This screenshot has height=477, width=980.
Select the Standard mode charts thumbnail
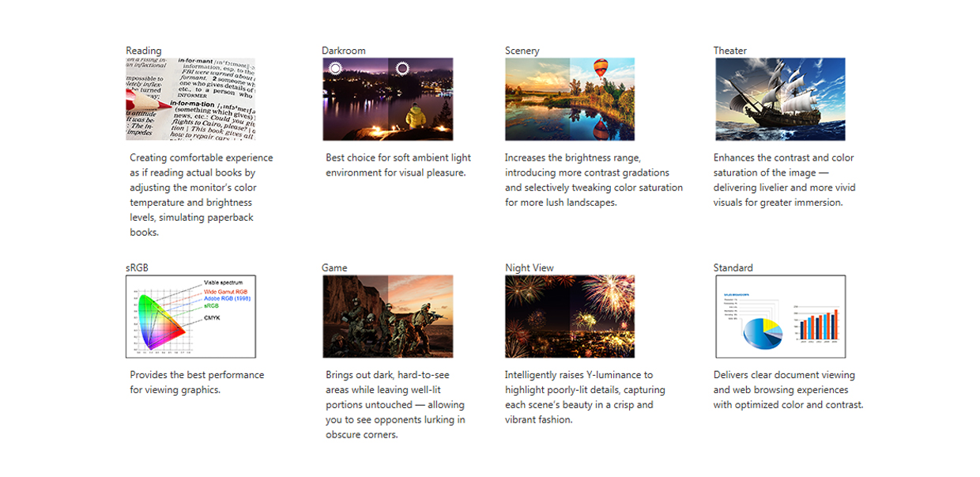(x=780, y=316)
